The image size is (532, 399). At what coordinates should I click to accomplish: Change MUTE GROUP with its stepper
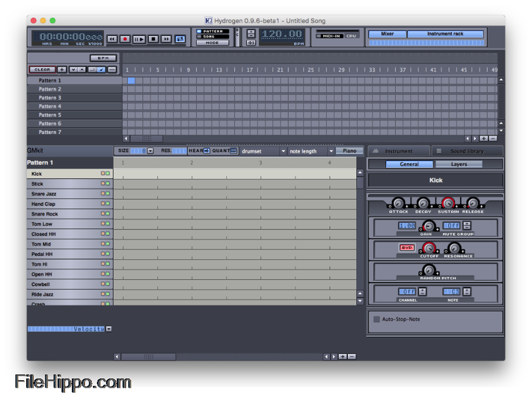pos(467,225)
